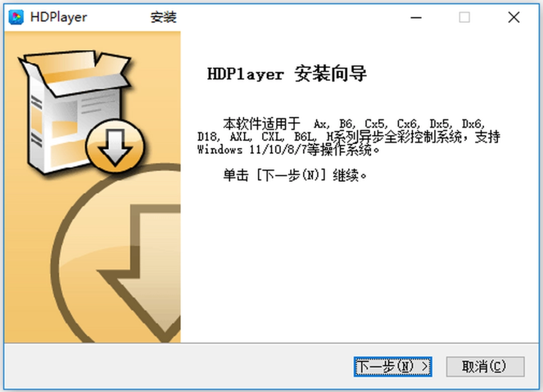The height and width of the screenshot is (392, 543).
Task: Close the HDPlayer setup wizard
Action: click(x=514, y=18)
